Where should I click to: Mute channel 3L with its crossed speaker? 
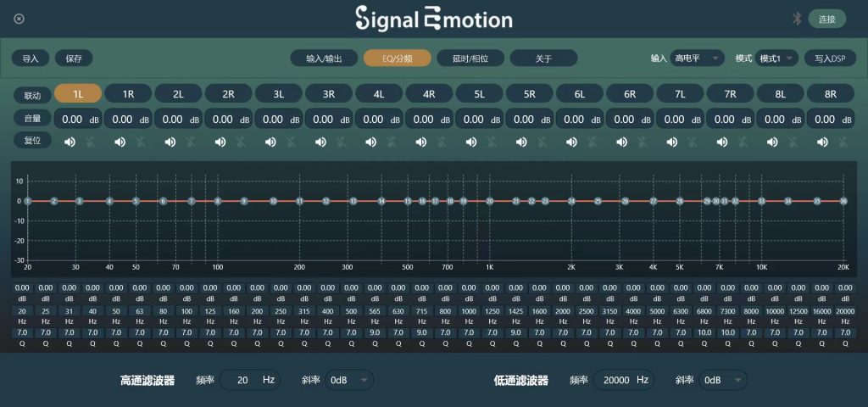tap(292, 142)
